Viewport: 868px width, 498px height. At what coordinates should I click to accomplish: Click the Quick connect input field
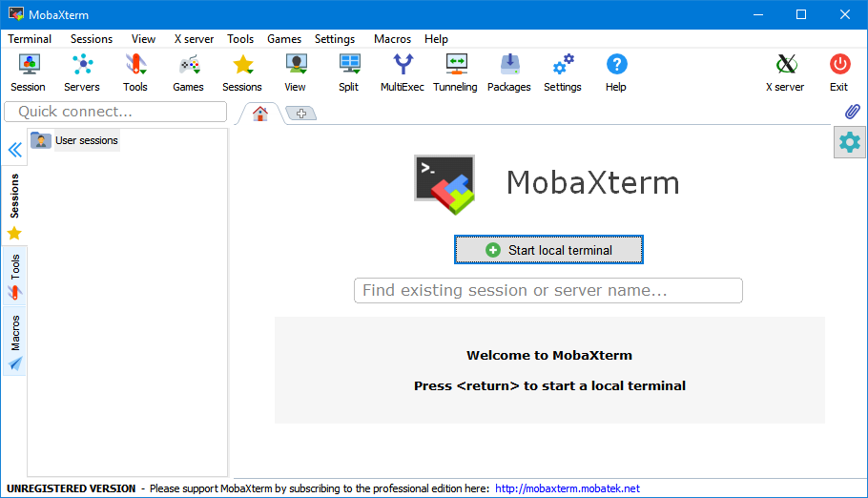115,112
